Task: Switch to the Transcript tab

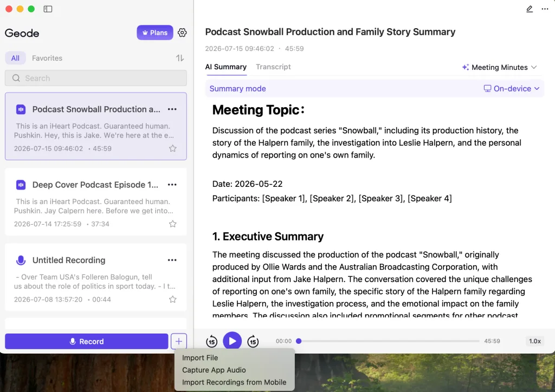Action: (x=273, y=67)
